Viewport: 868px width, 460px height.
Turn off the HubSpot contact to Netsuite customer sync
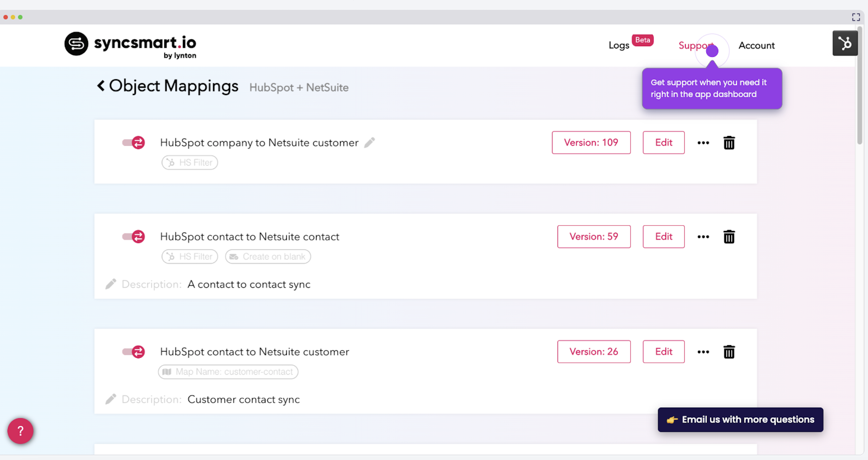[133, 352]
